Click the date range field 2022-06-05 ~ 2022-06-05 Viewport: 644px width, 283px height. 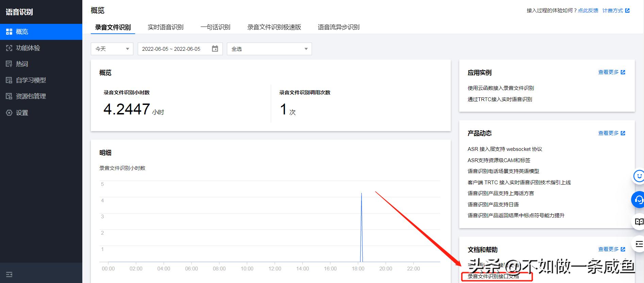pos(180,49)
